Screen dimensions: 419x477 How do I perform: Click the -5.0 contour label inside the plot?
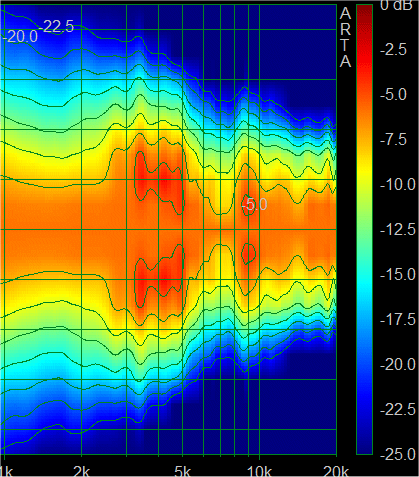pos(254,204)
